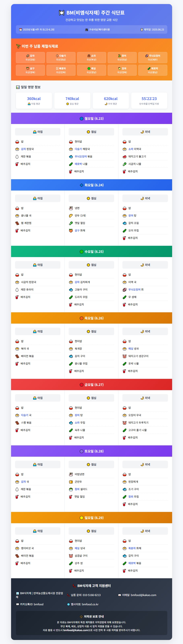The image size is (183, 644).
Task: Click the blue diamond icon on 화요일 header
Action: 81,185
